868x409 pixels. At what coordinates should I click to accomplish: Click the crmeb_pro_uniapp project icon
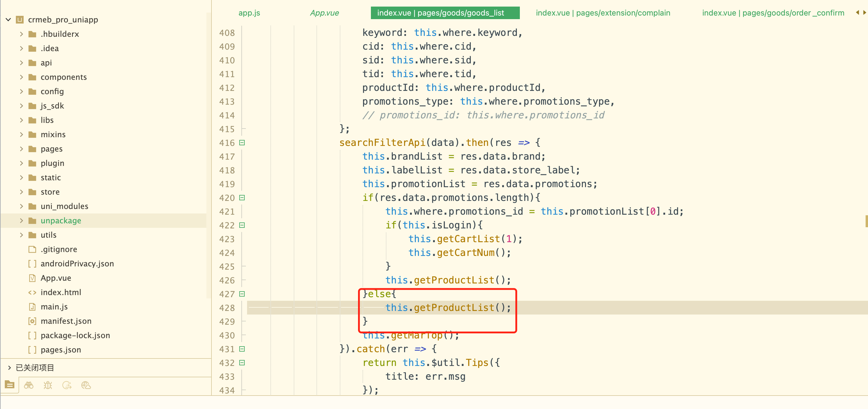[20, 19]
